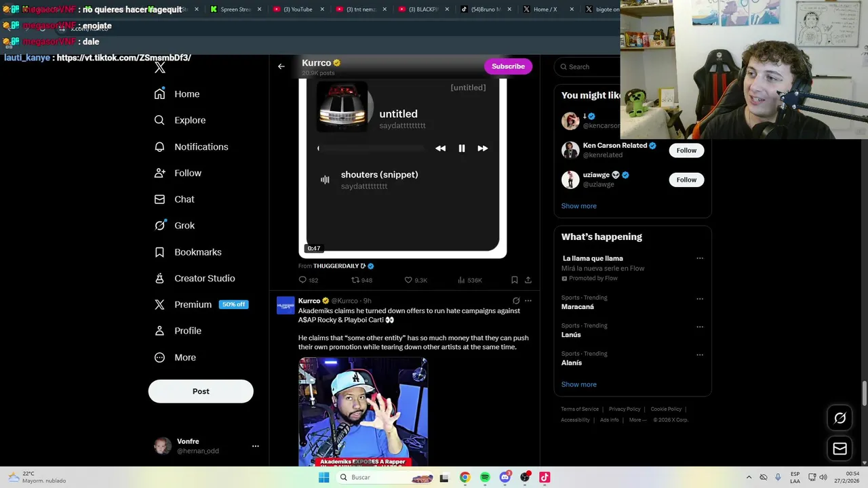Open the Terms of Service link
The image size is (868, 488).
click(580, 409)
